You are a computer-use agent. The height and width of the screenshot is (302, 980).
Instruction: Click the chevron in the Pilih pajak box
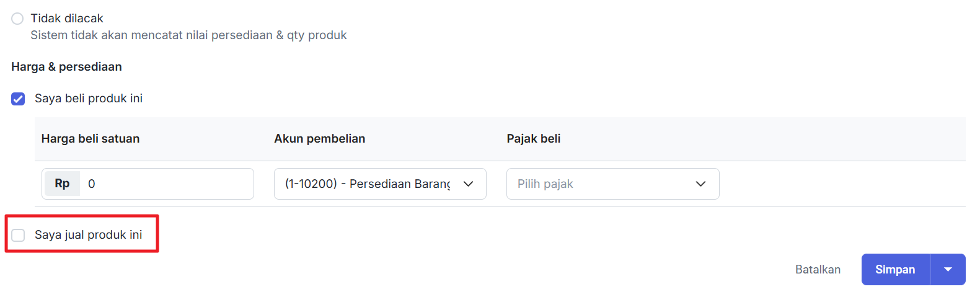click(x=700, y=184)
